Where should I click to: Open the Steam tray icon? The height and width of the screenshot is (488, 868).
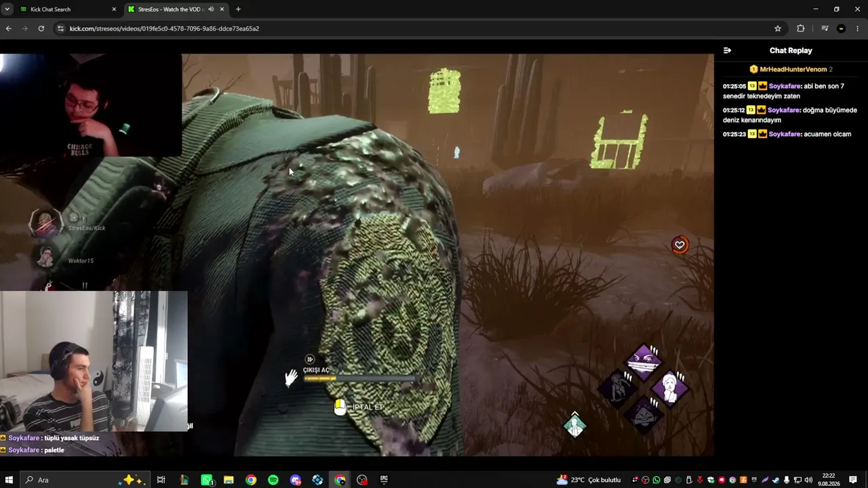click(776, 480)
